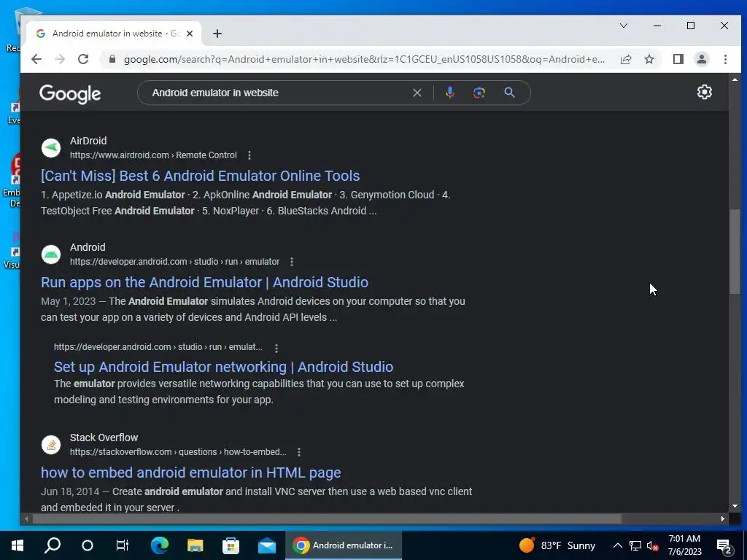747x560 pixels.
Task: Open Windows taskbar search
Action: point(53,545)
